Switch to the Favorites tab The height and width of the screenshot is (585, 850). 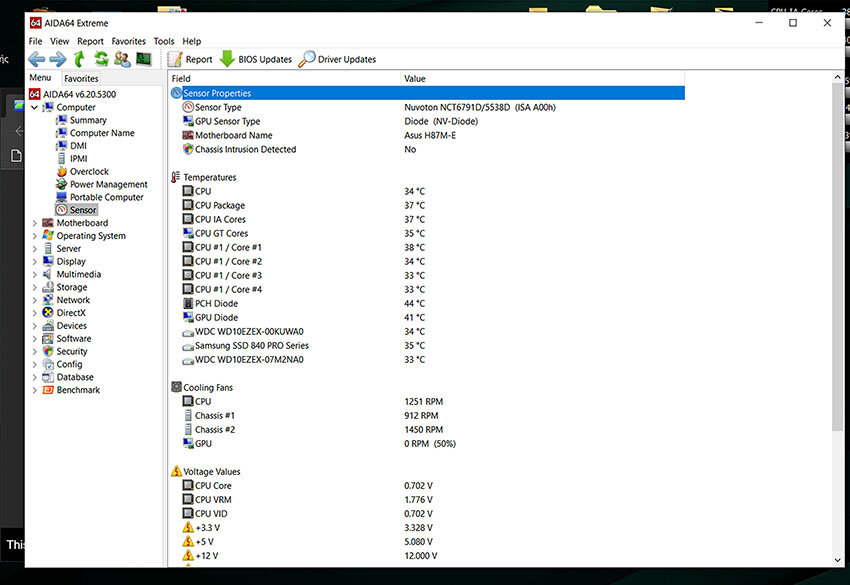(81, 78)
